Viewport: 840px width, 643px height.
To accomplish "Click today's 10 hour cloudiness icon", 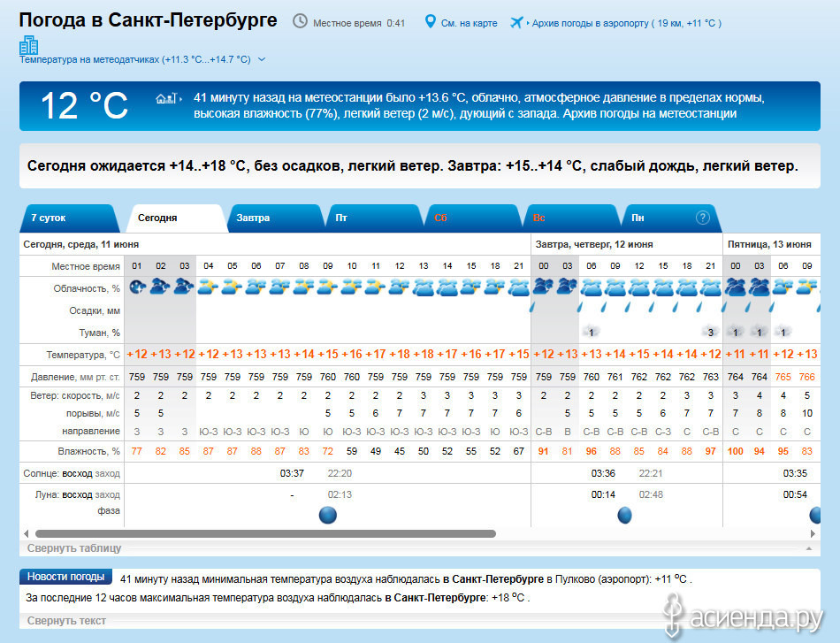I will tap(351, 287).
